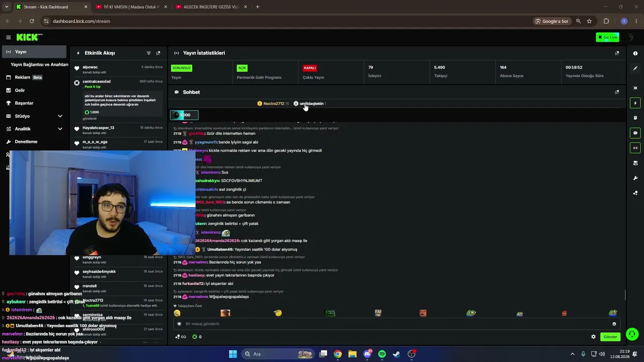
Task: Click the pencil edit icon in right sidebar
Action: point(635,68)
